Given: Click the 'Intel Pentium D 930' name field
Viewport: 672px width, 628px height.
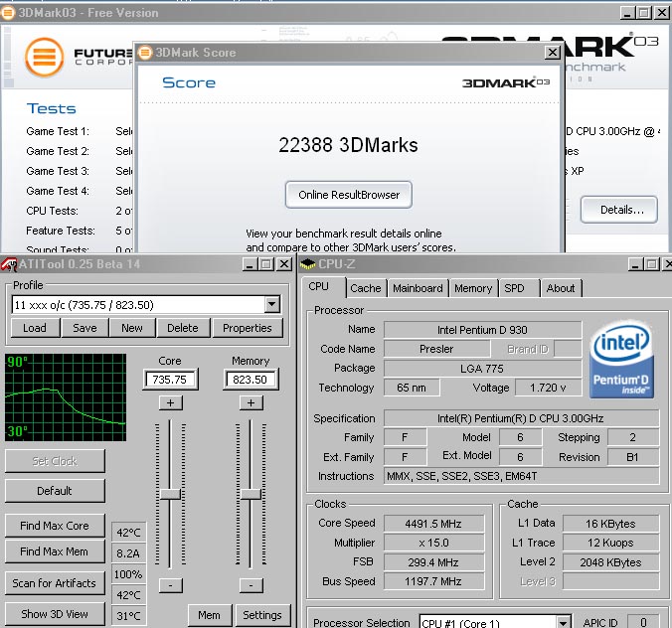Looking at the screenshot, I should [482, 330].
